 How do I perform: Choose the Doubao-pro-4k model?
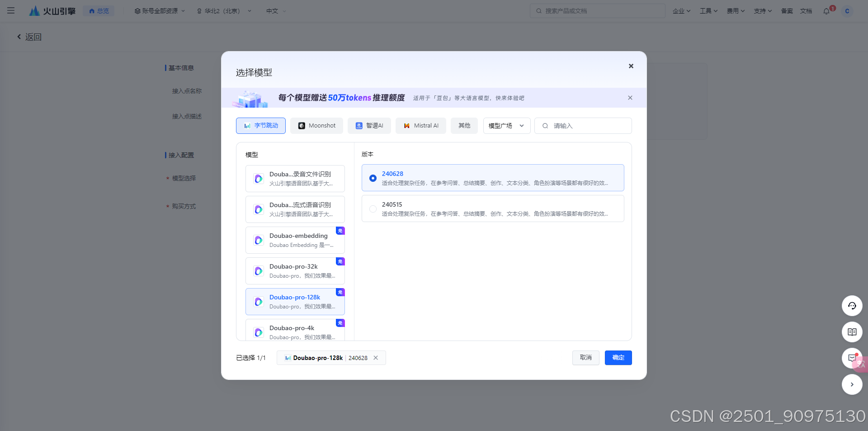295,330
